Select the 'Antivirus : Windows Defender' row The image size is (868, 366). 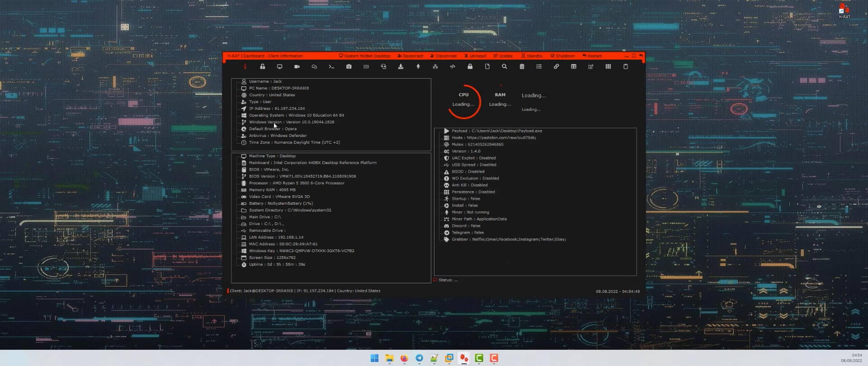(x=274, y=136)
